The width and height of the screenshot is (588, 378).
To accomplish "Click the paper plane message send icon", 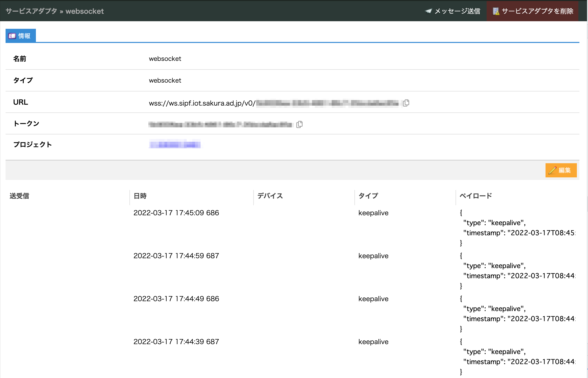I will [428, 11].
